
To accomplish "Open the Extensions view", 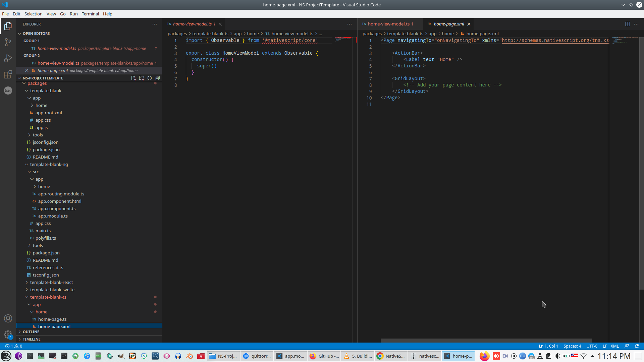I will pos(8,75).
